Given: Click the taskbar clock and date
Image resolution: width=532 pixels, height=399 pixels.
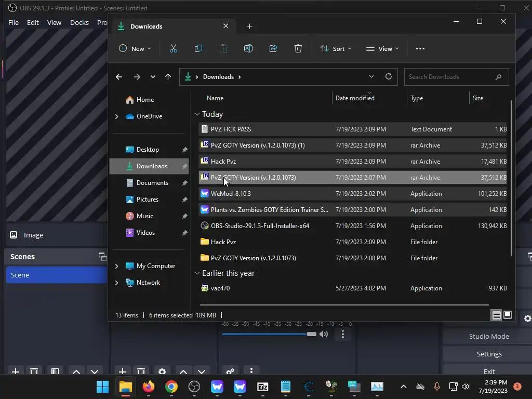Looking at the screenshot, I should 493,387.
